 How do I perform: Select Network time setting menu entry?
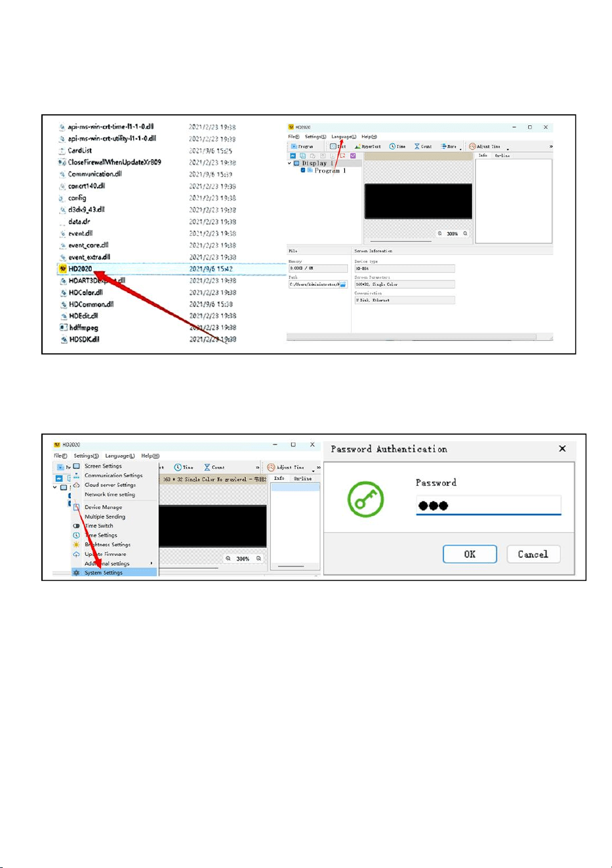click(110, 494)
